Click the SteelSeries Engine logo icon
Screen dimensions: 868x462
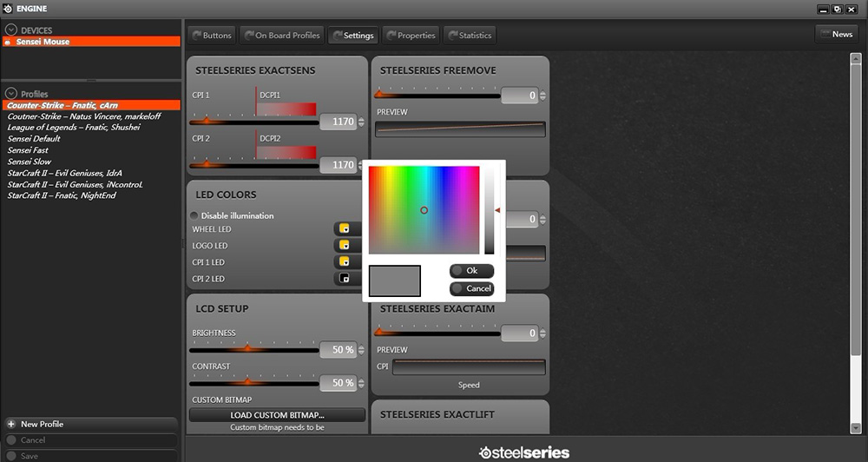coord(8,9)
